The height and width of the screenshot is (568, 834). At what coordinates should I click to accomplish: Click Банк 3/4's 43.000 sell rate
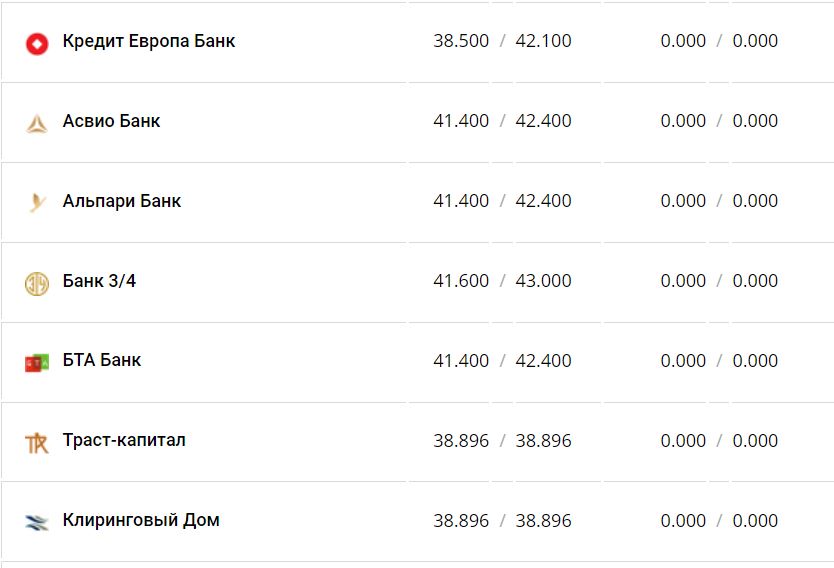[544, 281]
